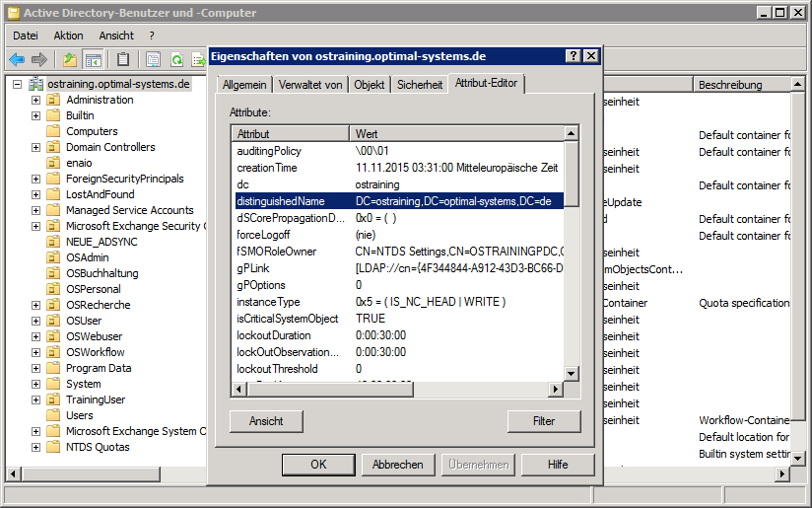Switch to the Sicherheit tab
This screenshot has width=812, height=508.
point(420,85)
